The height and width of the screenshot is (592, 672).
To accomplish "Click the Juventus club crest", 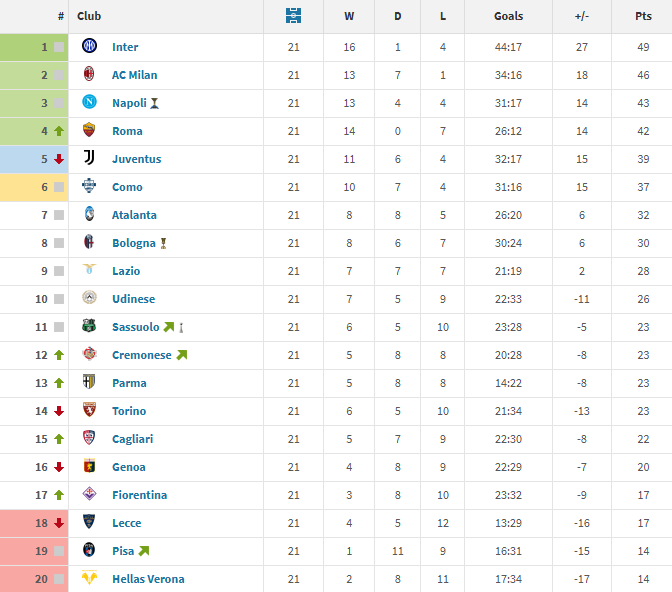I will click(89, 159).
